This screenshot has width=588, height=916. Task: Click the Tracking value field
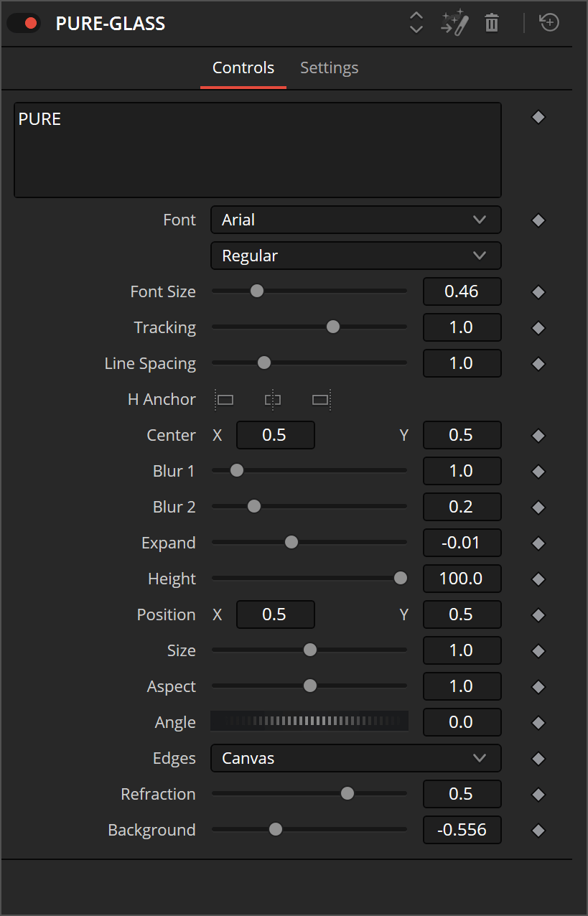pos(462,328)
